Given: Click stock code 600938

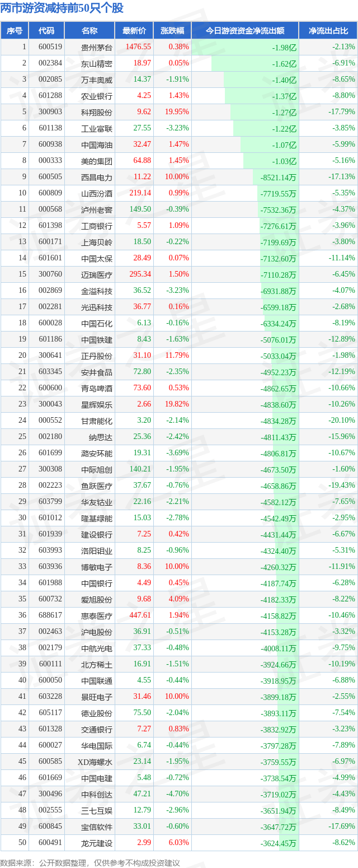Looking at the screenshot, I should [x=50, y=144].
